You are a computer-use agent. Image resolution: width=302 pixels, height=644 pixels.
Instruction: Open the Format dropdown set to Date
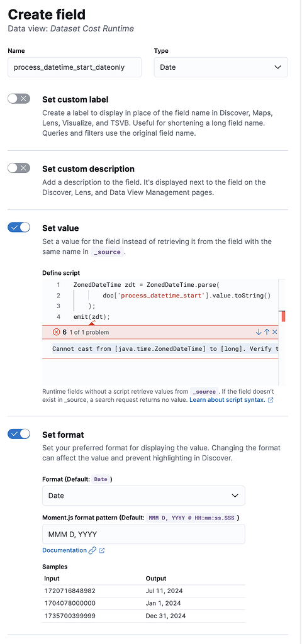(x=143, y=496)
